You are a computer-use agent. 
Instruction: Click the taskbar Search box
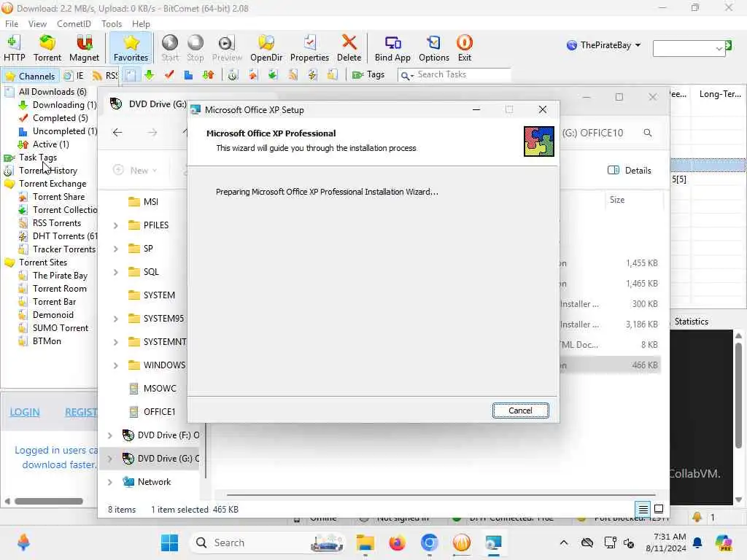pyautogui.click(x=268, y=542)
